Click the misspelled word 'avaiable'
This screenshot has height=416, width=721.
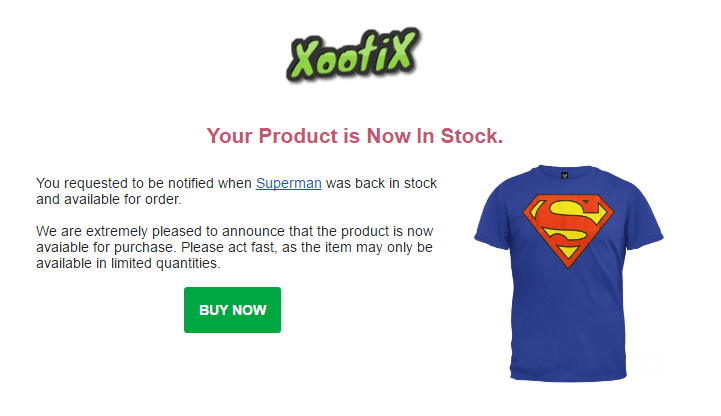pos(61,247)
